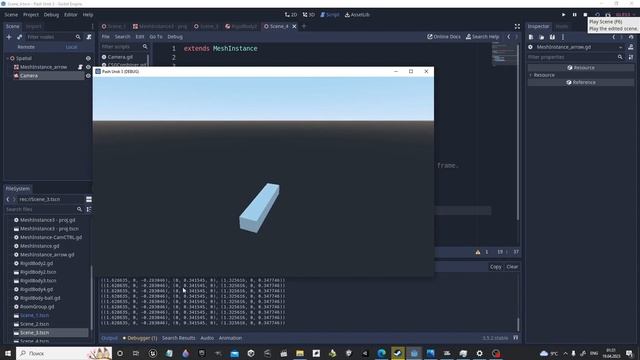Open the Debugger (1) bottom panel
This screenshot has width=640, height=360.
pyautogui.click(x=140, y=338)
